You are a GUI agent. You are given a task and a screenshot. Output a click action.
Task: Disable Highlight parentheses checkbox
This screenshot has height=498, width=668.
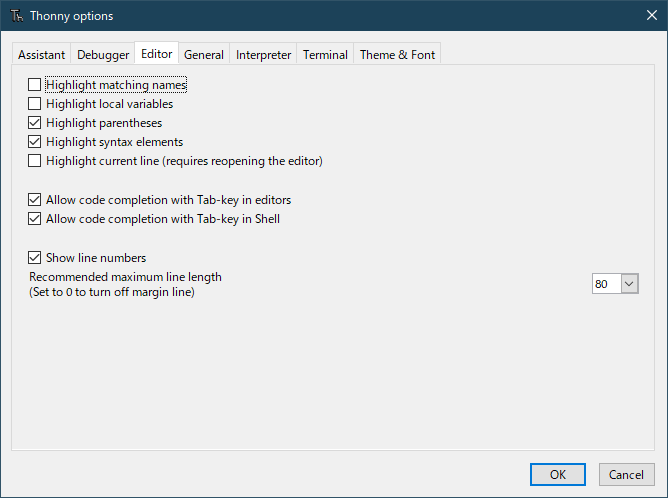point(35,123)
